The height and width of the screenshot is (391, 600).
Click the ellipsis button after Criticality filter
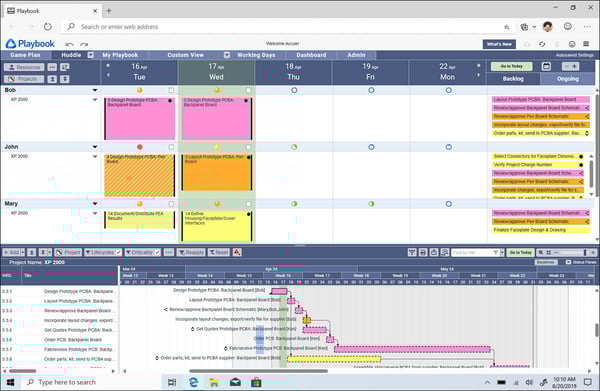click(169, 253)
